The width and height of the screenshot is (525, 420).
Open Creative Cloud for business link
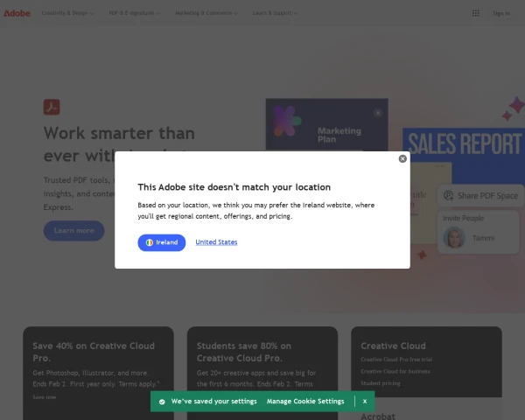coord(395,371)
